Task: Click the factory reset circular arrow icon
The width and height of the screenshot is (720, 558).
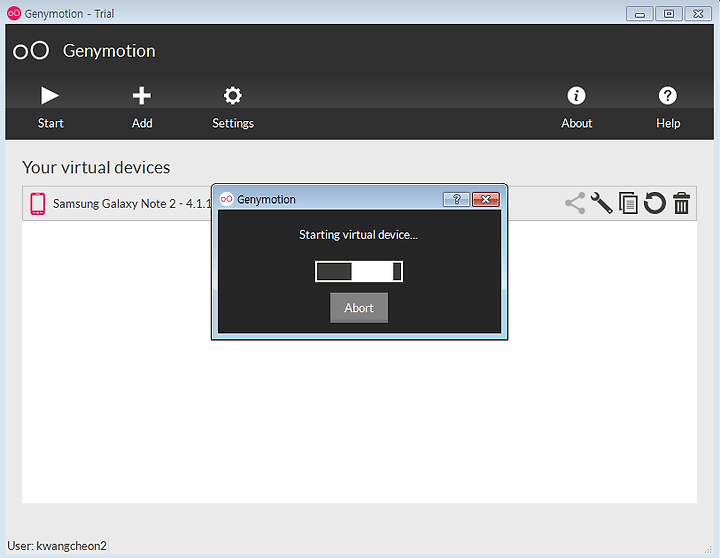Action: tap(655, 203)
